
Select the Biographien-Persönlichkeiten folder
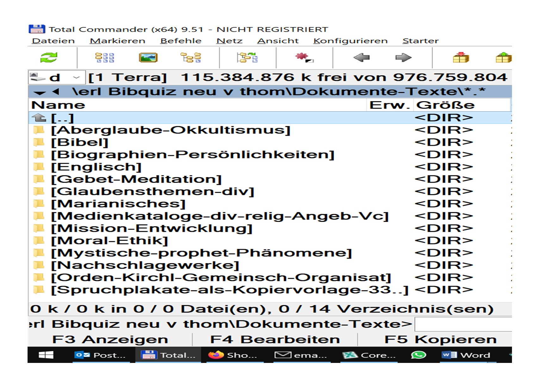[270, 155]
